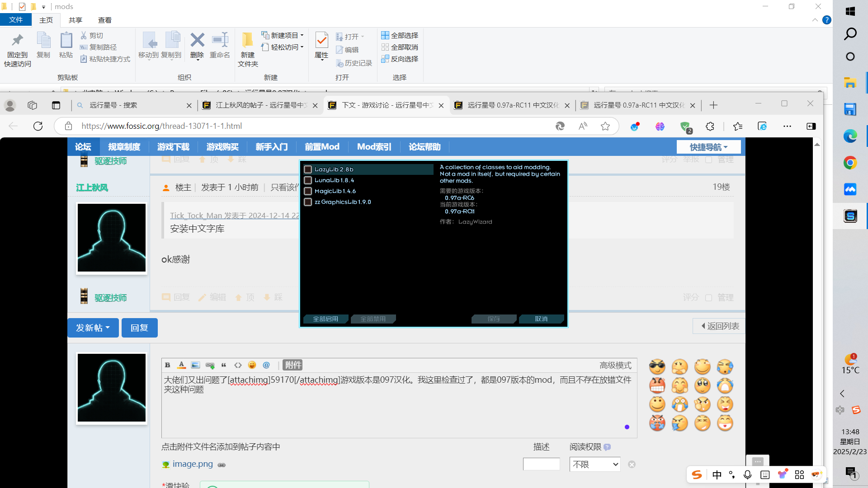Check the LazyLib 2.8b checkbox
This screenshot has height=488, width=868.
308,169
